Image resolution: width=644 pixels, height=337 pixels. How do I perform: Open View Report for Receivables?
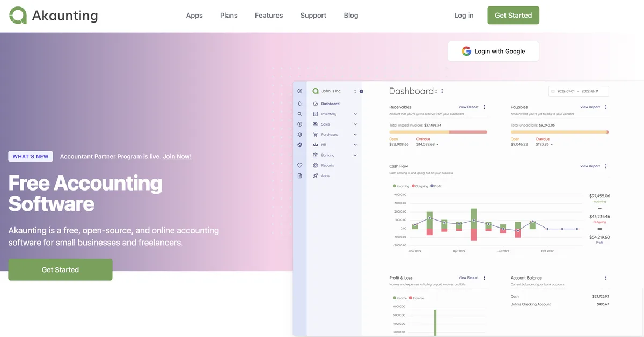click(469, 107)
